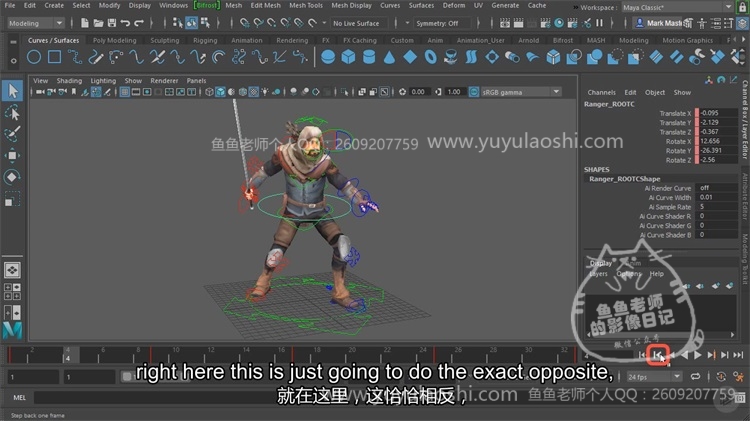This screenshot has width=750, height=421.
Task: Toggle smooth shade all in viewport
Action: (221, 92)
